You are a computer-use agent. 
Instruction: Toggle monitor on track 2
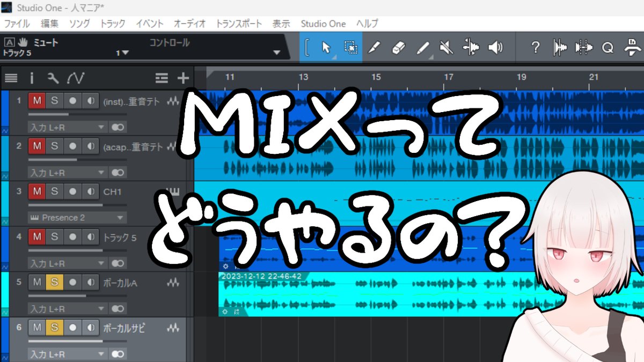click(x=90, y=146)
